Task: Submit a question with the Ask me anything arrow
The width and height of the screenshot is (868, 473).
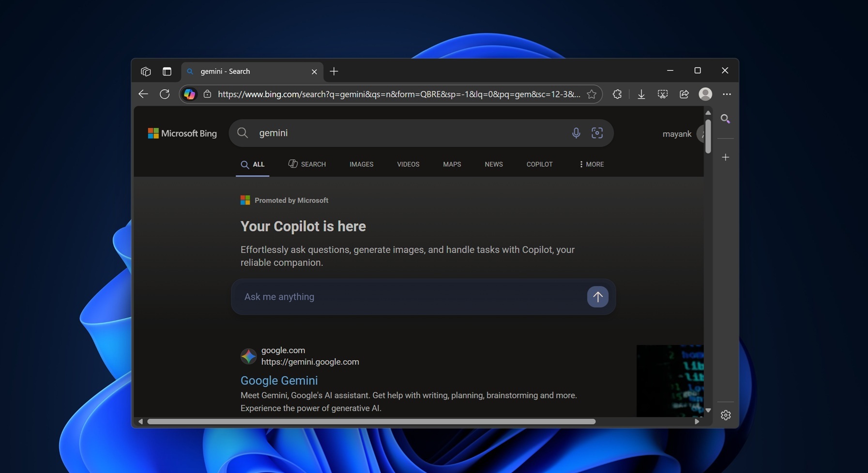Action: point(597,297)
